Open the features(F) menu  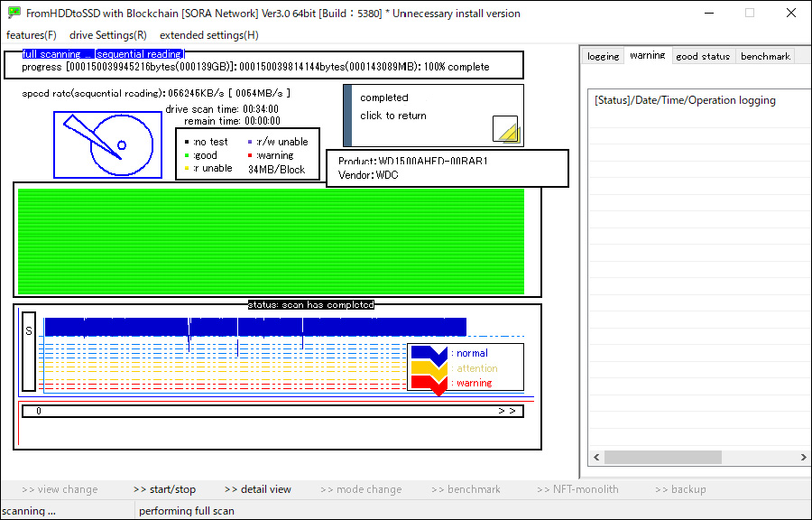click(31, 35)
